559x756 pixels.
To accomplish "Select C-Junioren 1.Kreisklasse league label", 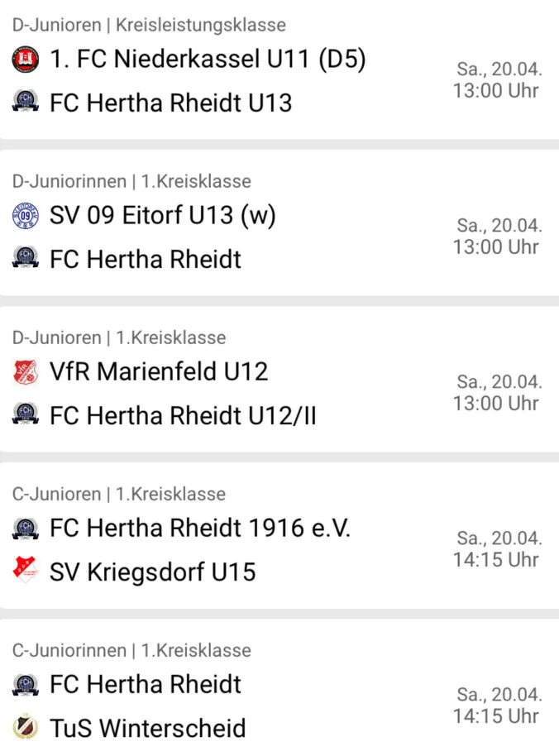I will (118, 494).
